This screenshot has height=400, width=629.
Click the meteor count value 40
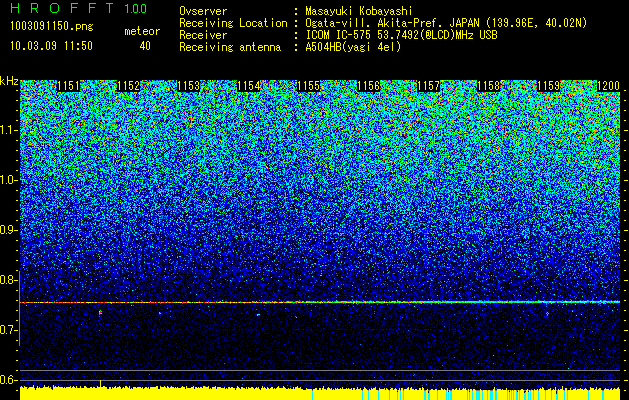pos(145,46)
